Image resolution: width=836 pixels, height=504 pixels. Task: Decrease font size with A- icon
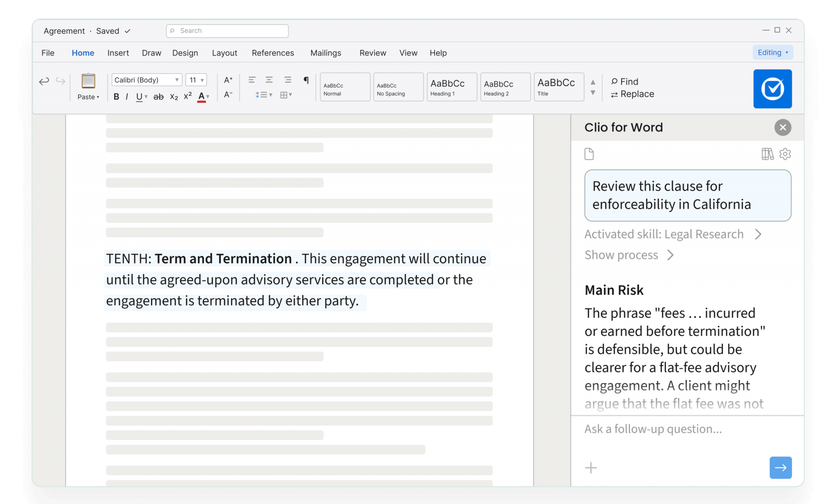[228, 95]
